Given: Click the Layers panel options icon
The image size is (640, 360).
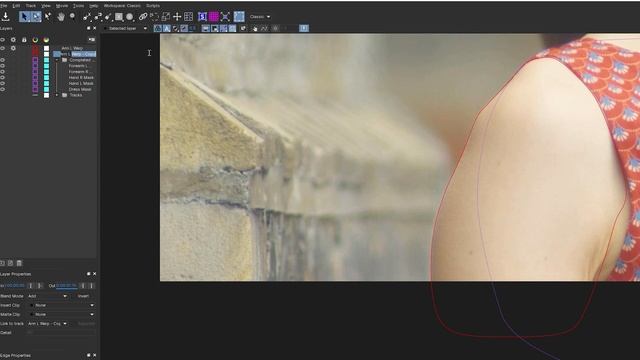Looking at the screenshot, I should coord(92,40).
